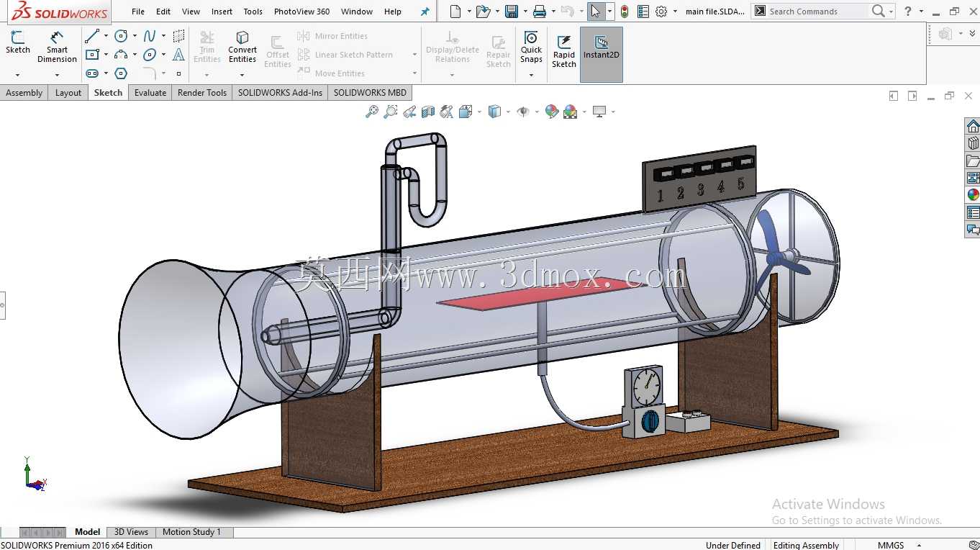Viewport: 980px width, 550px height.
Task: Toggle Hide/Show Items eye icon
Action: tap(524, 112)
